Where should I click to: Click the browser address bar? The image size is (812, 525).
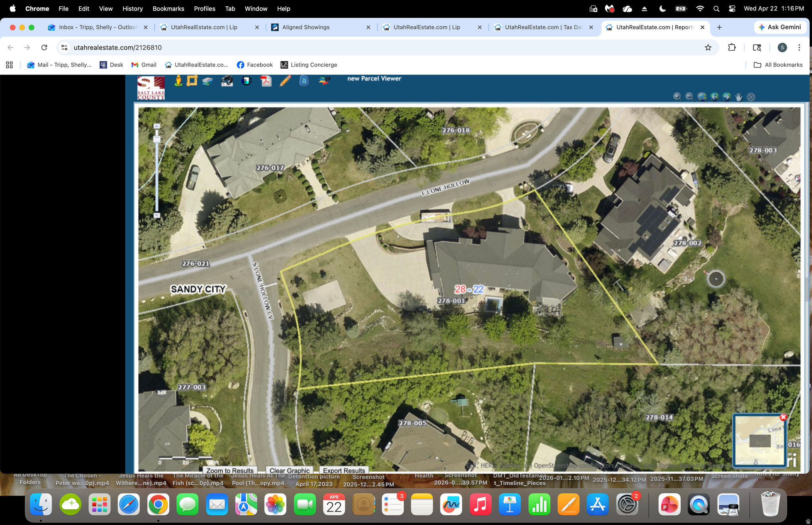coord(357,48)
